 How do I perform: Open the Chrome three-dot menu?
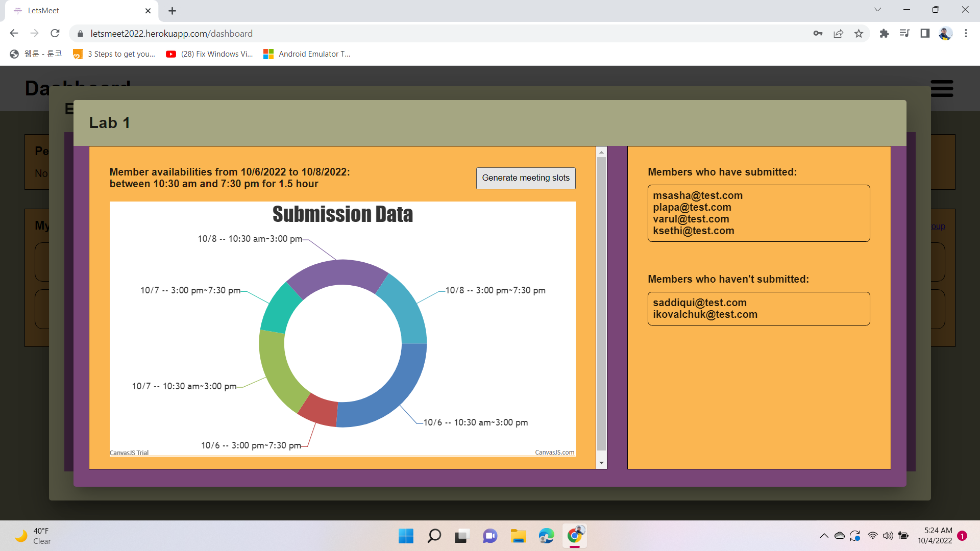tap(965, 34)
